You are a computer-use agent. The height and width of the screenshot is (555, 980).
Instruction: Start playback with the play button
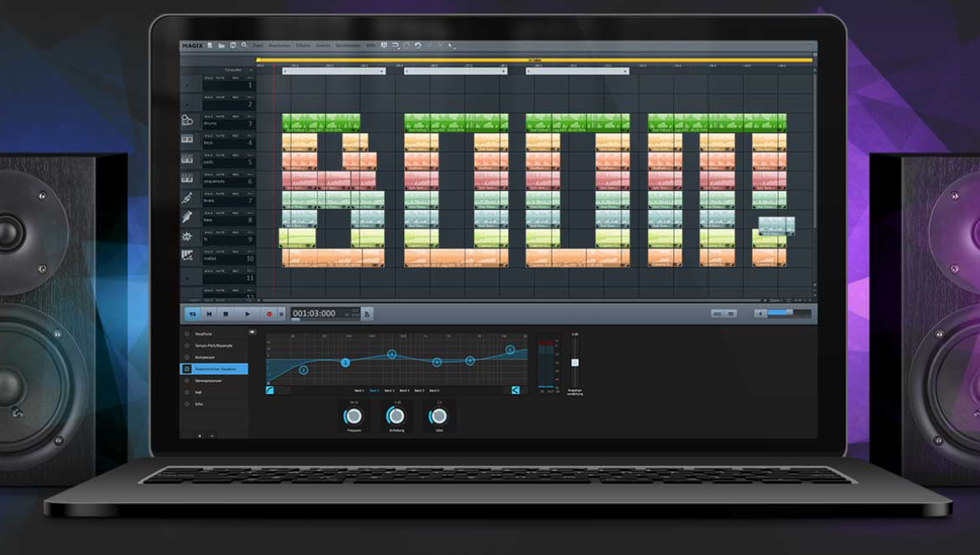[247, 314]
